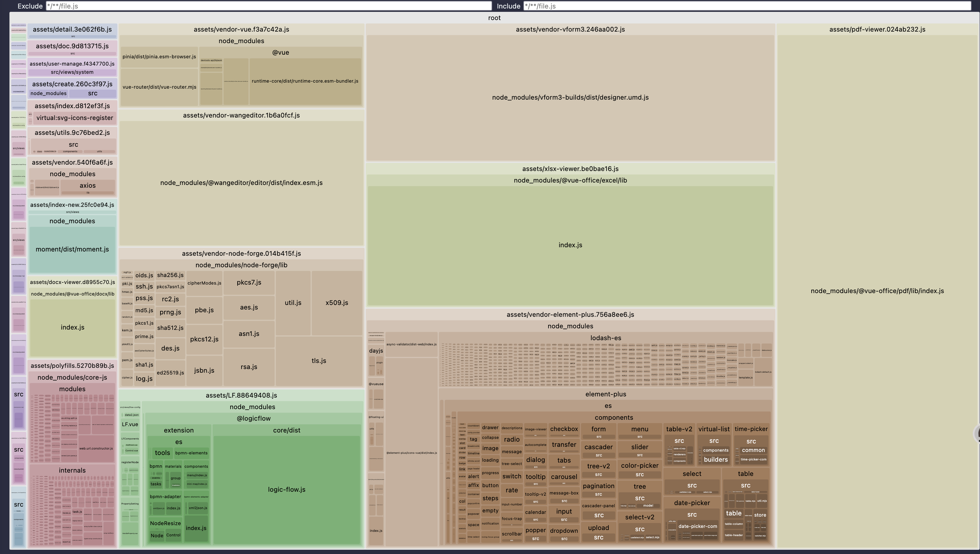Open the assets/pdf-viewer.024ab232.js block header

click(877, 29)
